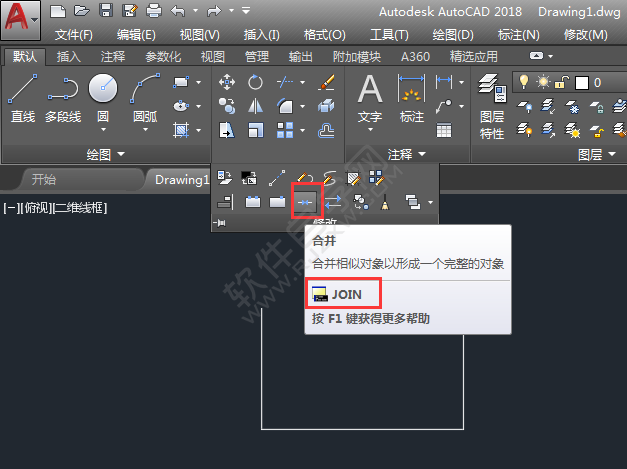627x469 pixels.
Task: Click the Scale tool icon
Action: click(255, 130)
